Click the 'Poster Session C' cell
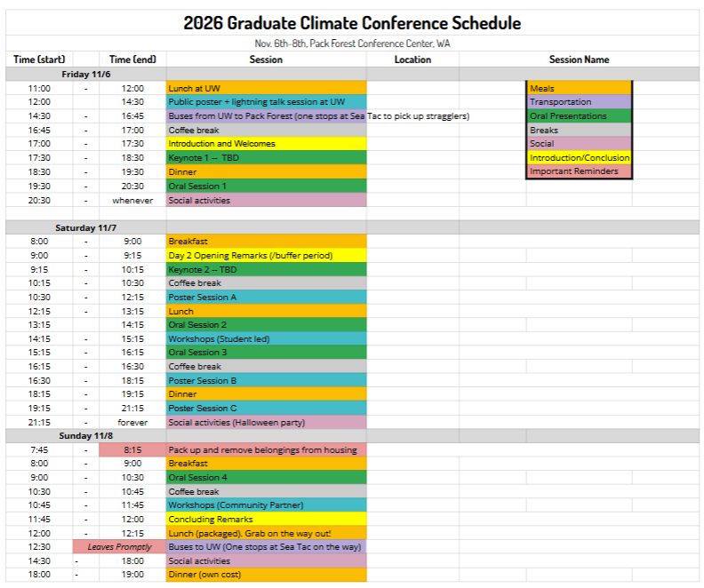Image resolution: width=704 pixels, height=588 pixels. [x=267, y=409]
